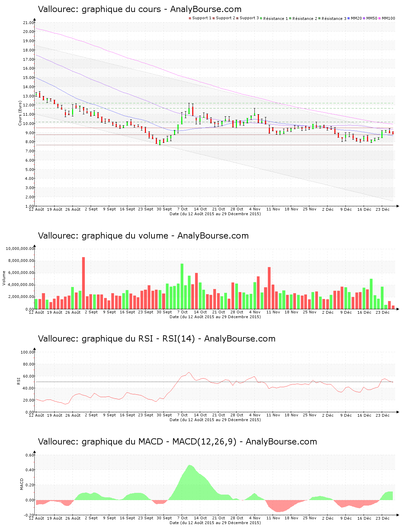The width and height of the screenshot is (412, 532).
Task: Click '8,000,000.00' on the volume axis
Action: point(21,261)
